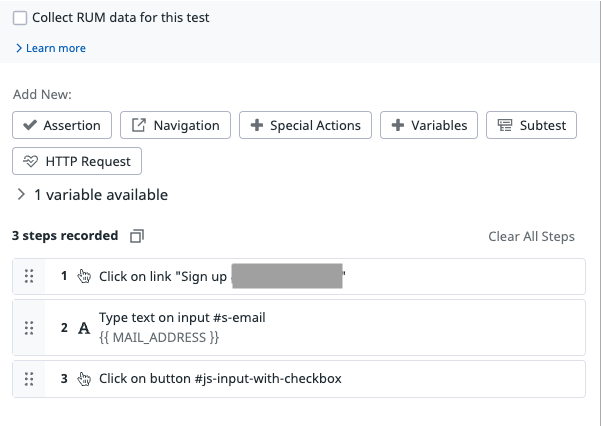This screenshot has width=601, height=426.
Task: Add a new Assertion step
Action: pos(62,125)
